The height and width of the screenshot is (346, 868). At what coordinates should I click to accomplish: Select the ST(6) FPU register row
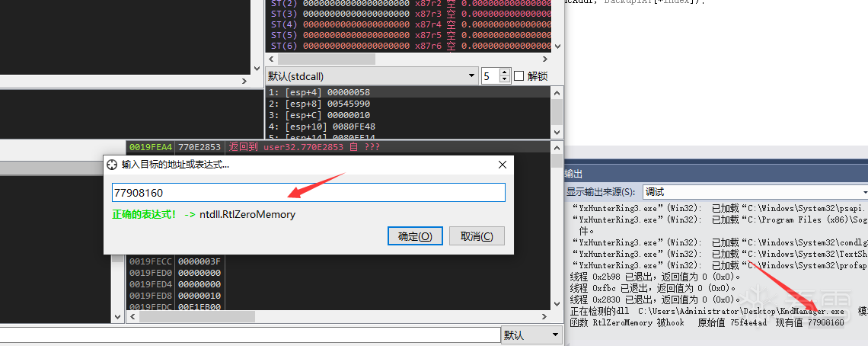pyautogui.click(x=409, y=46)
